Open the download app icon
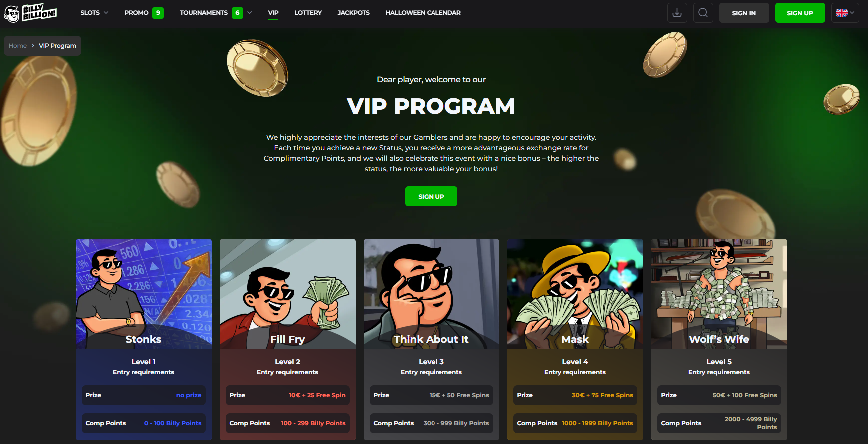This screenshot has width=868, height=444. 677,13
